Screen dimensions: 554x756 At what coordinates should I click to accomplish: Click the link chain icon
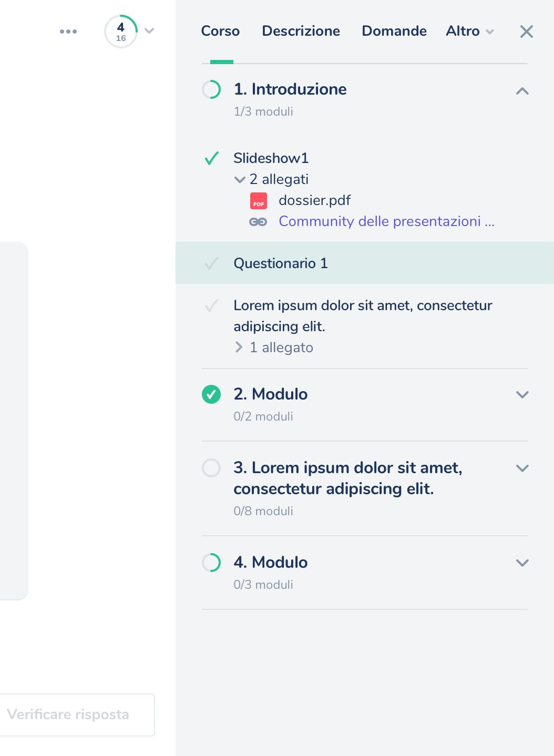tap(258, 222)
